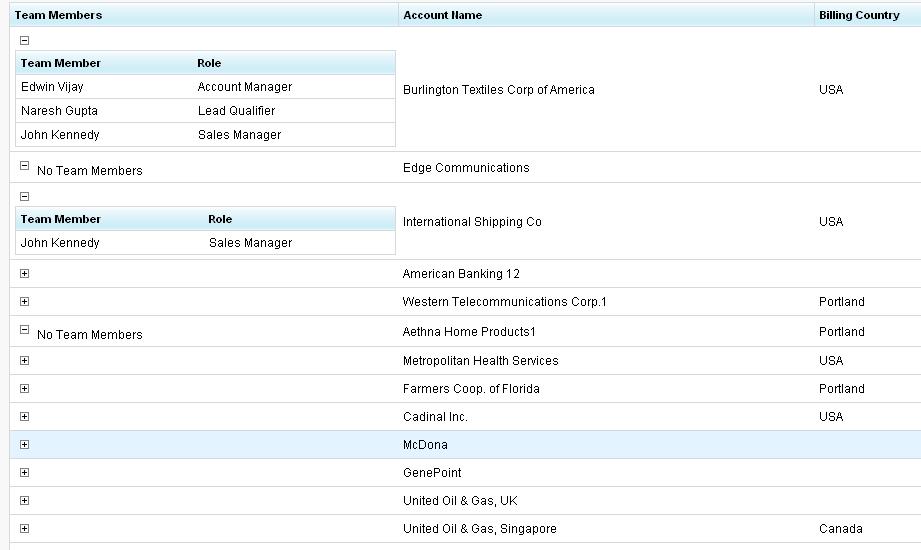Select United Oil & Gas, UK account
Viewport: 921px width, 550px height.
point(460,501)
